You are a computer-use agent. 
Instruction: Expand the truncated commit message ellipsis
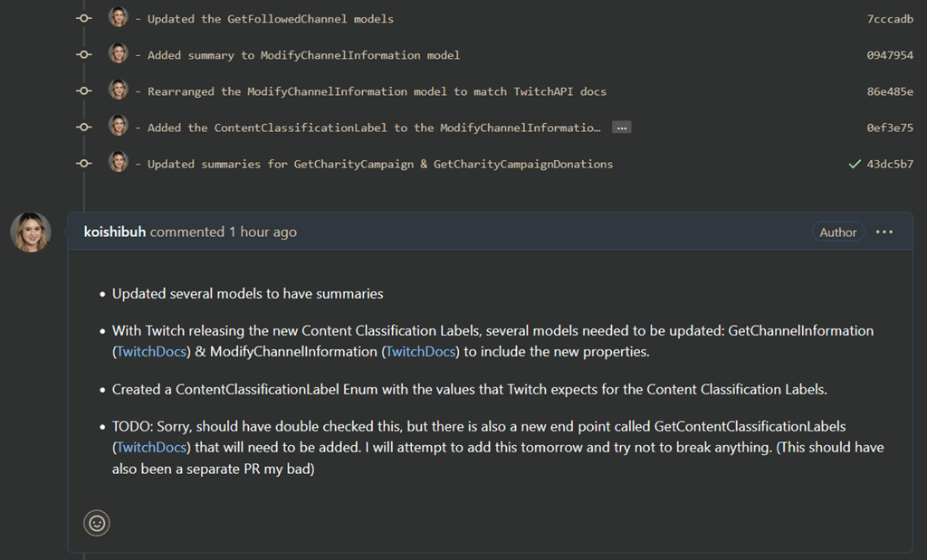[621, 128]
